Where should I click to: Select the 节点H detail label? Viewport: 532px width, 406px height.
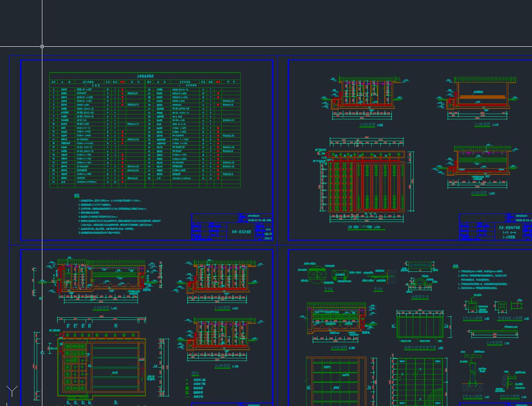378,289
